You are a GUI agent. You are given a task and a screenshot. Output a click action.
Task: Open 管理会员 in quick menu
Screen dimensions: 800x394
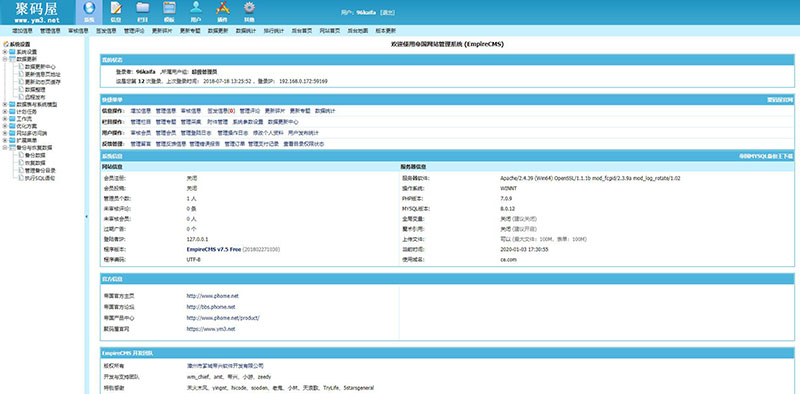(166, 133)
